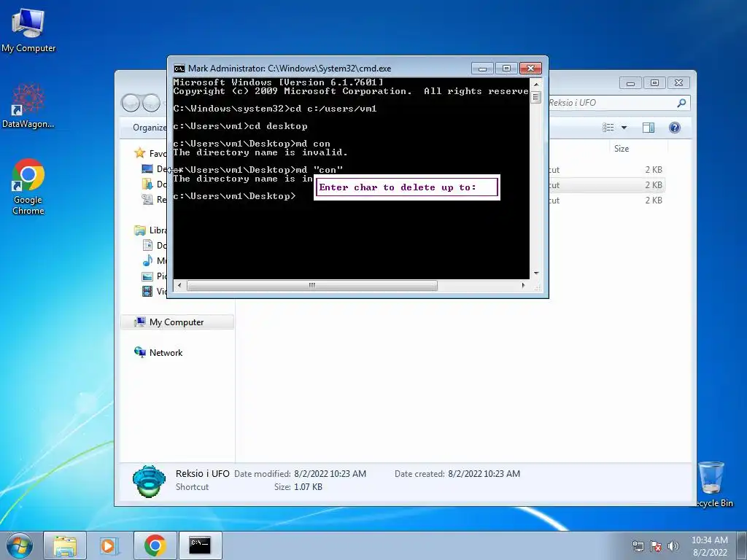The height and width of the screenshot is (560, 747).
Task: Click the Explorer help question mark icon
Action: coord(675,128)
